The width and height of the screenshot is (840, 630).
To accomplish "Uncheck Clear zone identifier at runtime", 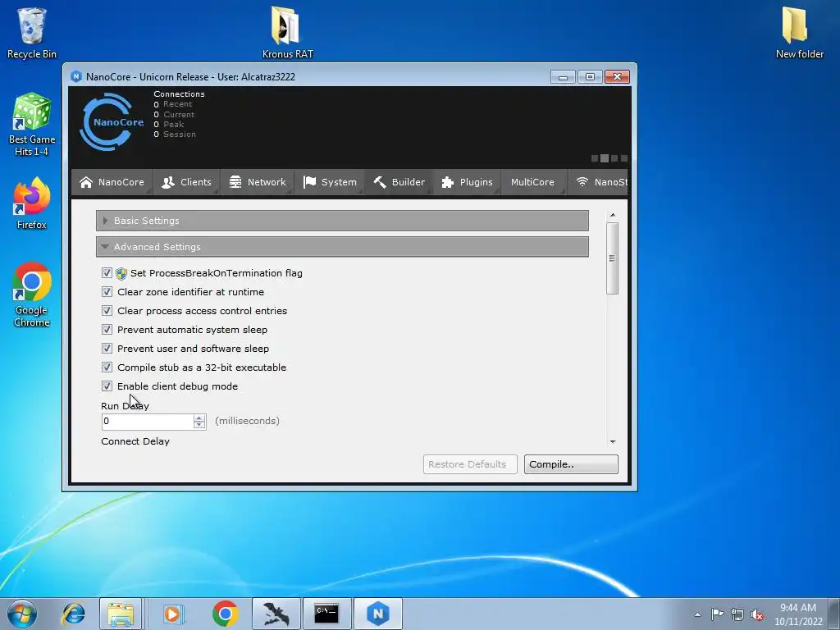I will coord(107,291).
